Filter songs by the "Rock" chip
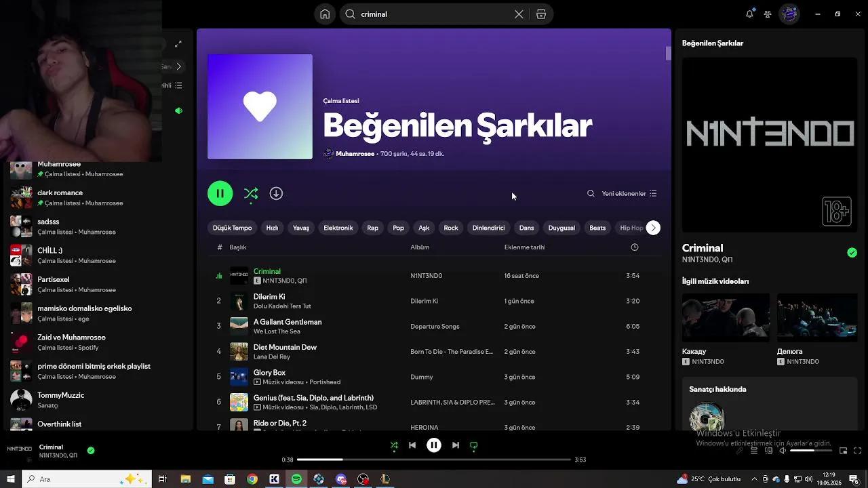This screenshot has height=488, width=868. tap(451, 228)
